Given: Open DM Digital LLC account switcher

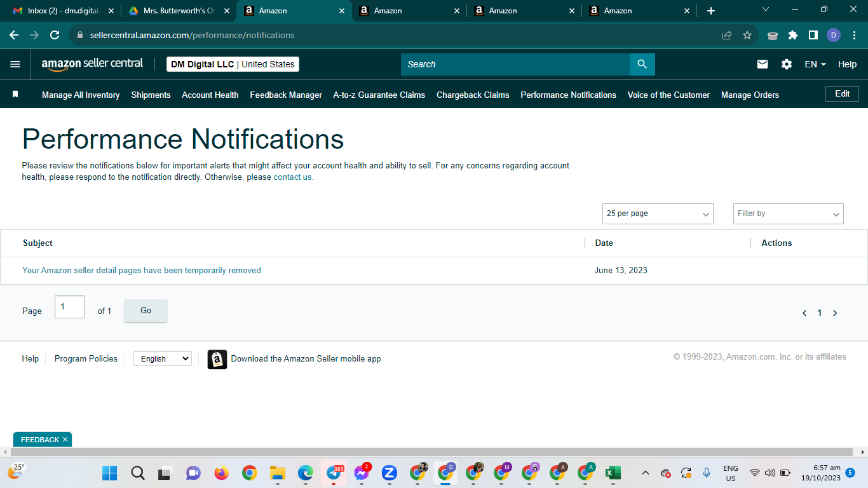Looking at the screenshot, I should (233, 64).
